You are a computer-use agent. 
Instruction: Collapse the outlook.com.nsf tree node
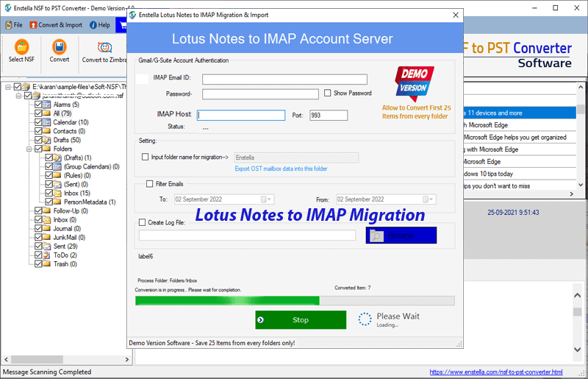pos(18,96)
